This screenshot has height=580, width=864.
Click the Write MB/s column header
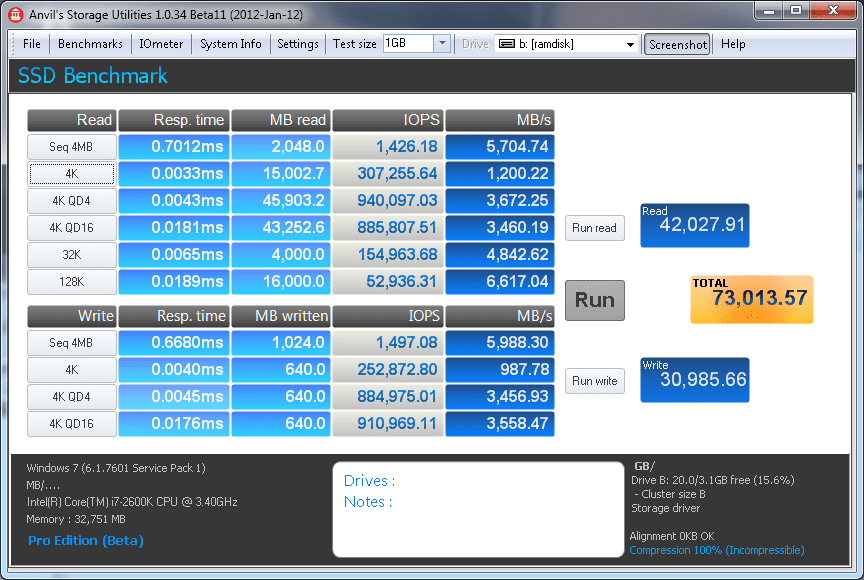click(500, 316)
